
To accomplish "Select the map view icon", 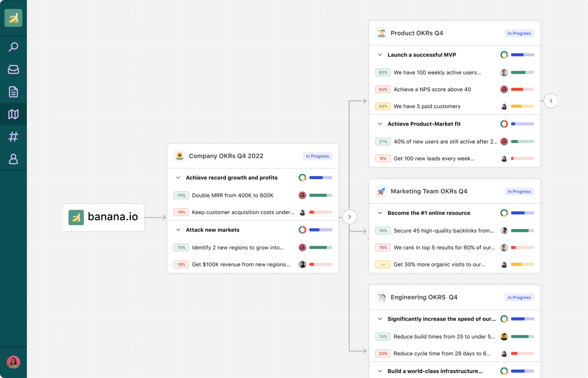I will point(13,114).
